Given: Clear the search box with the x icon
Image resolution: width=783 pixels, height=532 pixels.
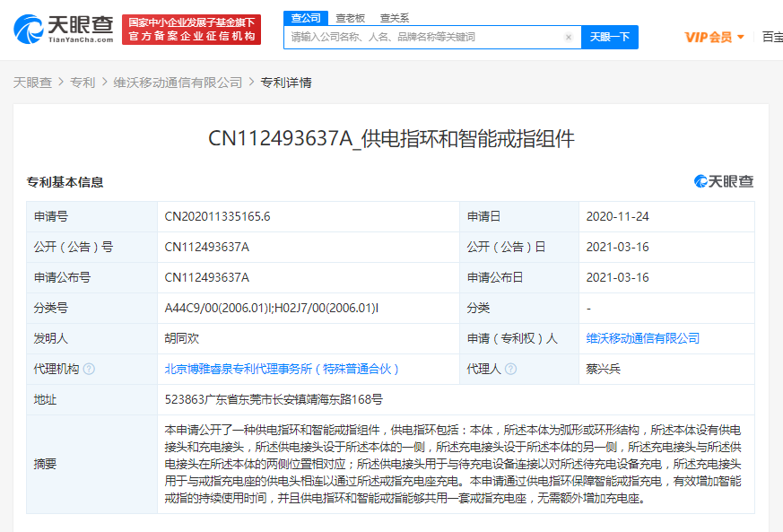Looking at the screenshot, I should (569, 38).
